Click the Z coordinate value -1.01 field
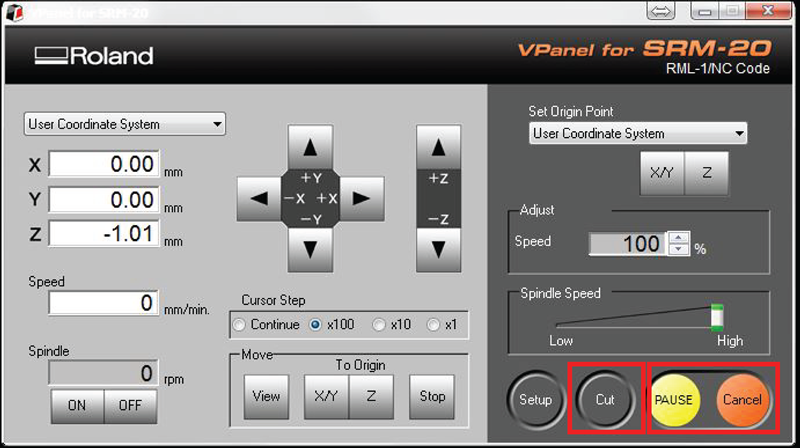Image resolution: width=800 pixels, height=448 pixels. (x=104, y=234)
